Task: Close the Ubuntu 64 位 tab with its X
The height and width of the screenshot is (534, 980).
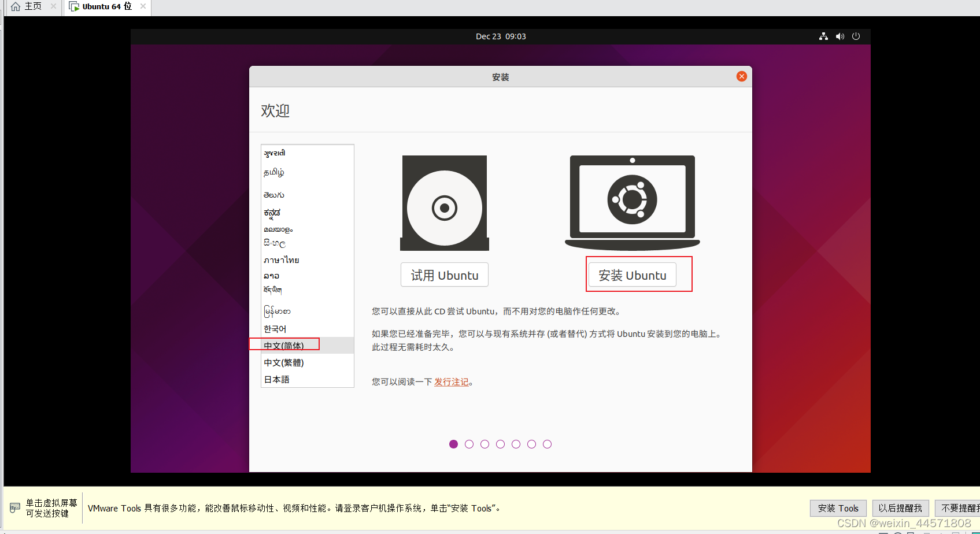Action: click(x=143, y=6)
